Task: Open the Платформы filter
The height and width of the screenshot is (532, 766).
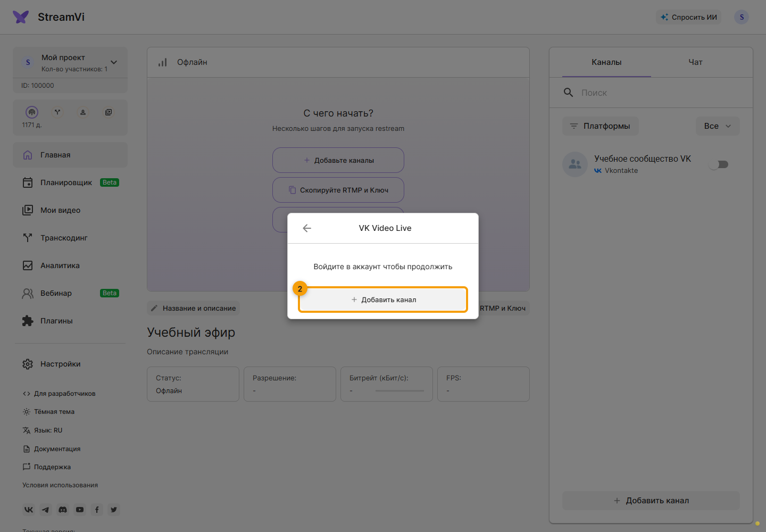Action: [x=601, y=126]
